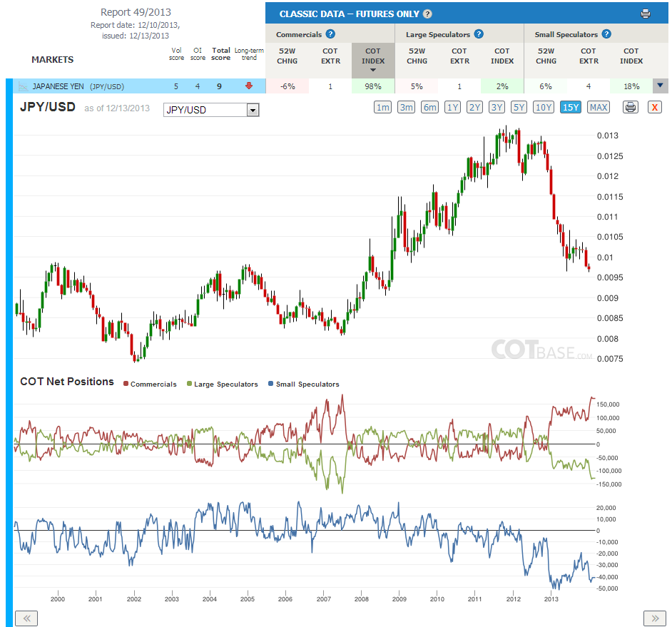Click the MARKETS column header

click(x=52, y=60)
